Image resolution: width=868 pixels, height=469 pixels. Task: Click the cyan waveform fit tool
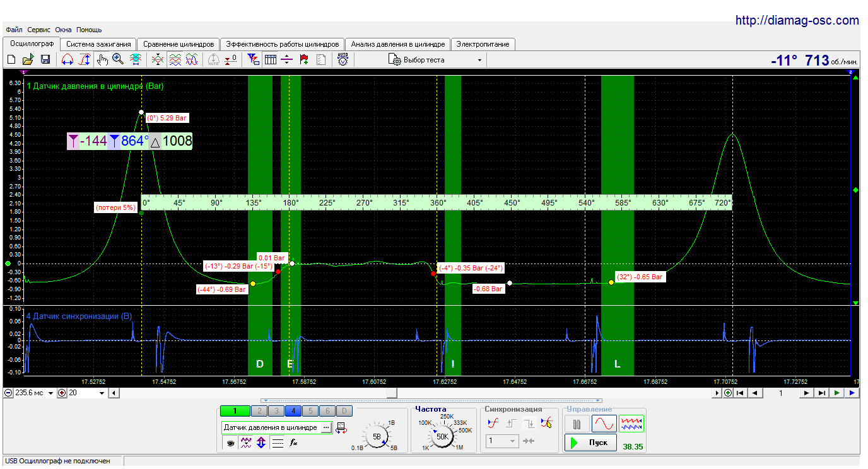click(135, 60)
